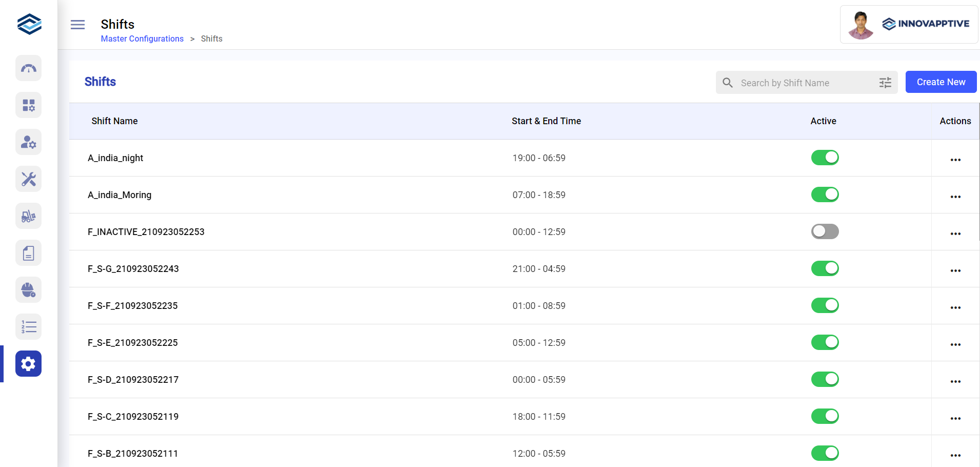Go to Master Configurations breadcrumb link

(x=142, y=39)
